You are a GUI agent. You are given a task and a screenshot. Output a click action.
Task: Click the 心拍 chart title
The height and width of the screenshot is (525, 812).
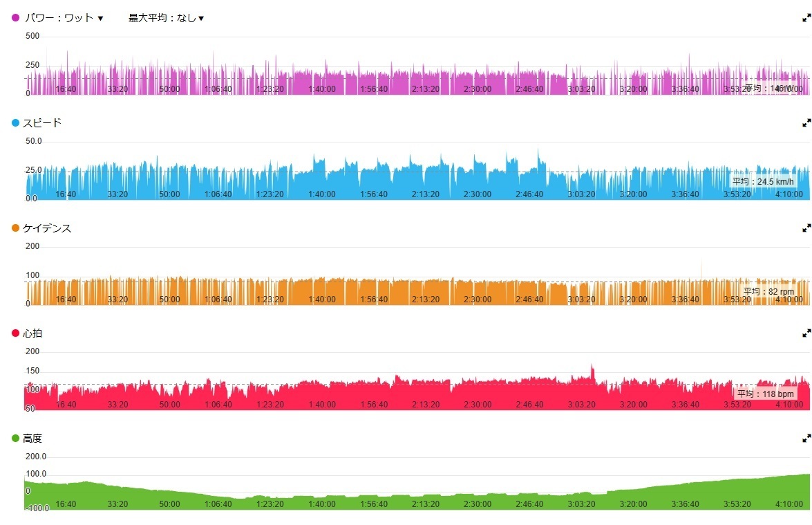pos(32,333)
